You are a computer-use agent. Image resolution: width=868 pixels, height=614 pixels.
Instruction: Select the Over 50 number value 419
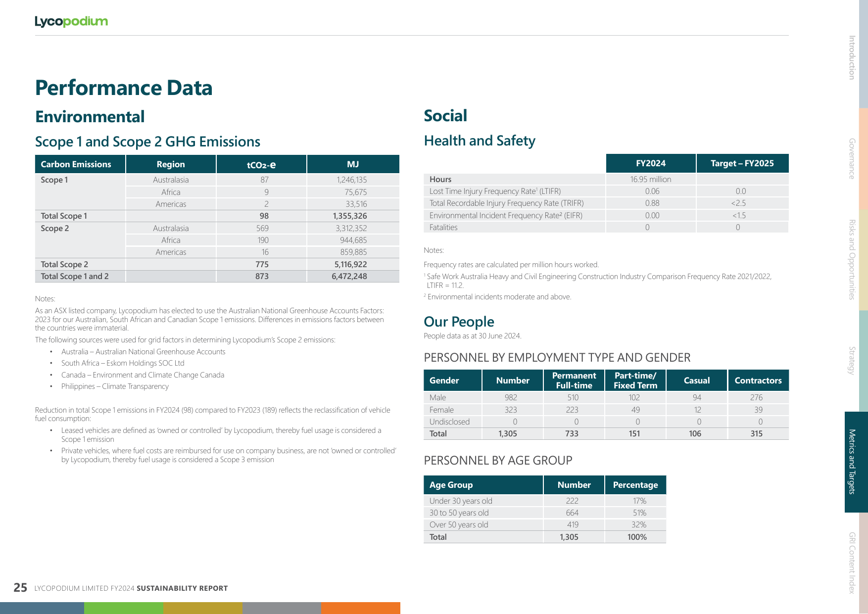pyautogui.click(x=573, y=525)
